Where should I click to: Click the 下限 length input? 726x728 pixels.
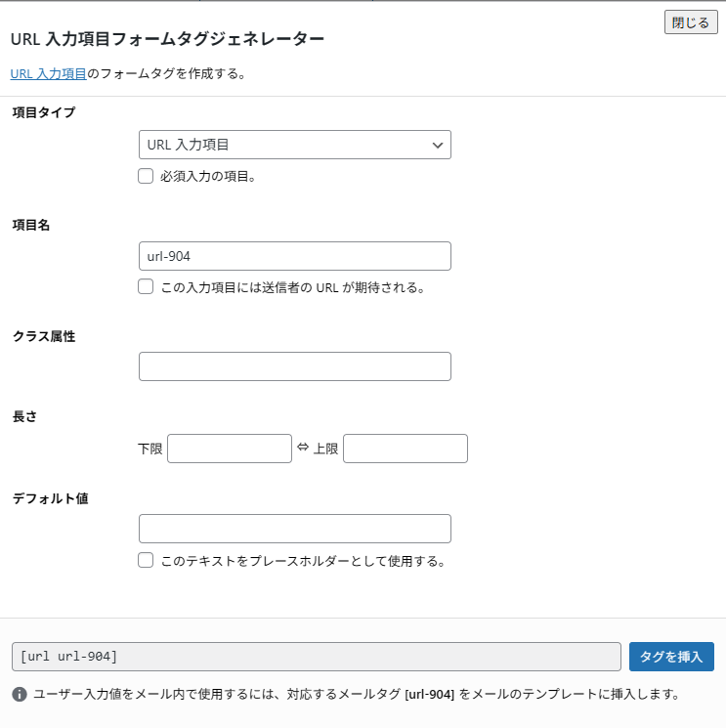tap(230, 449)
